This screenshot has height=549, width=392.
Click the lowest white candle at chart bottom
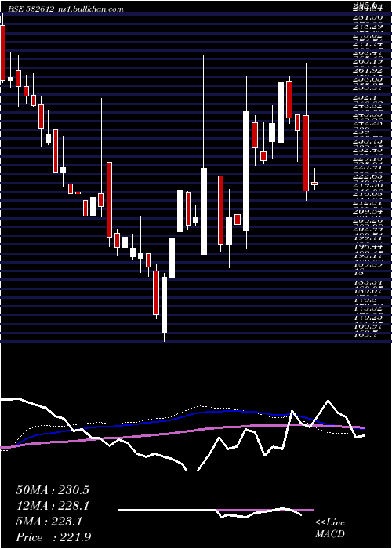164,304
